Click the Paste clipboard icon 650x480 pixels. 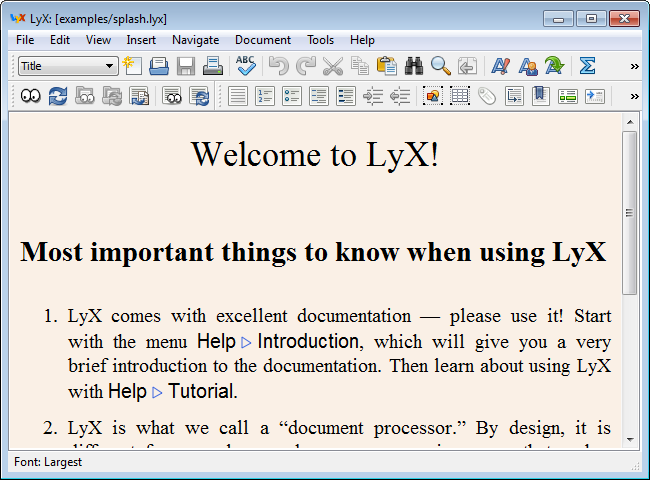(387, 66)
